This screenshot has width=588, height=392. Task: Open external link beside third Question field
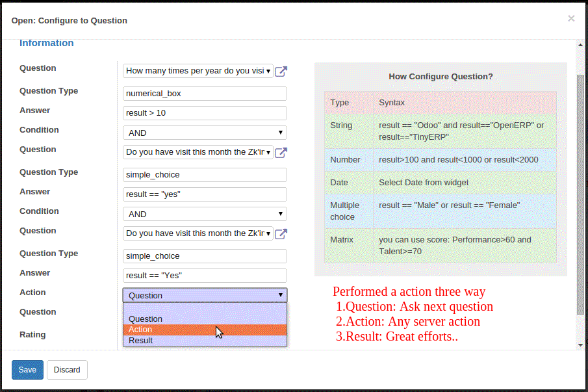(281, 233)
